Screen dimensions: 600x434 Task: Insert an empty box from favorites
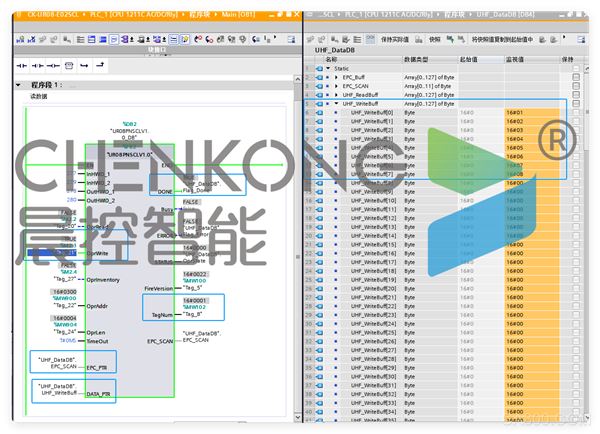[x=69, y=66]
